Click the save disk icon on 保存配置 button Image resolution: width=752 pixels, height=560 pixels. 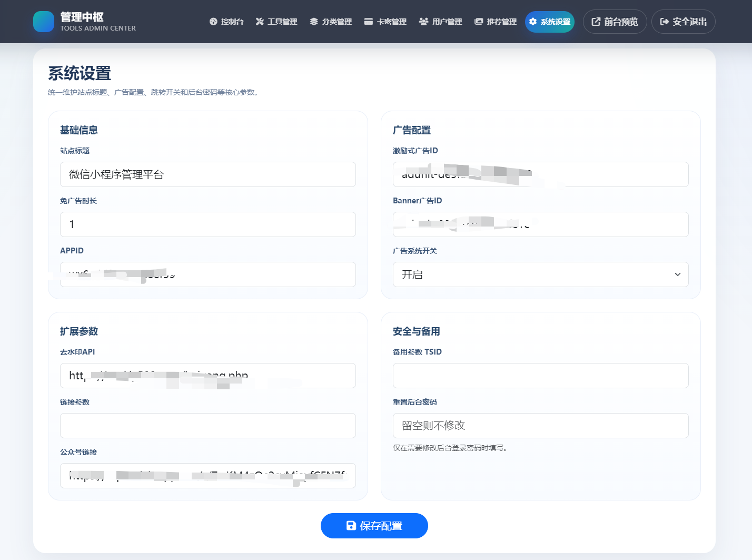351,525
